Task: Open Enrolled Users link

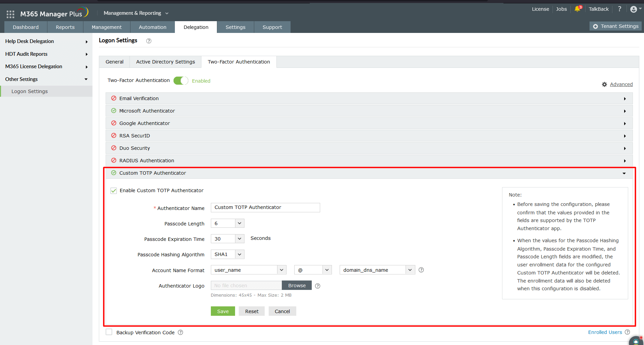Action: [605, 332]
